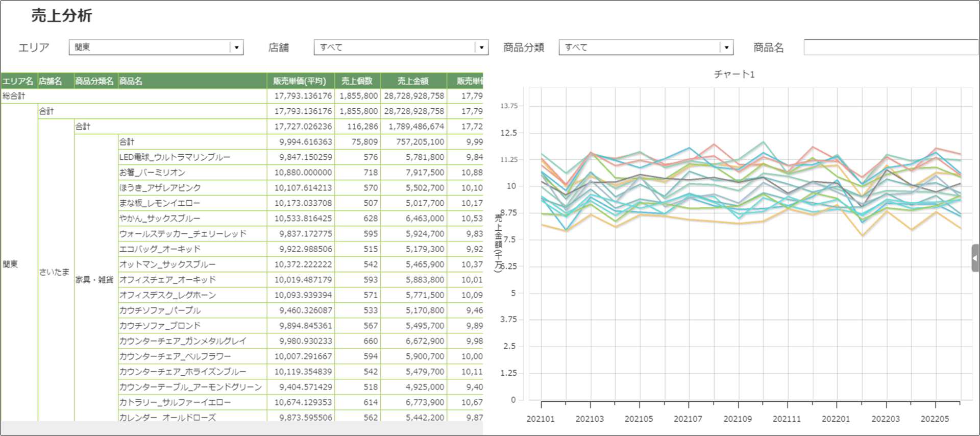This screenshot has height=436, width=980.
Task: Click the チャート1 chart title
Action: (x=734, y=75)
